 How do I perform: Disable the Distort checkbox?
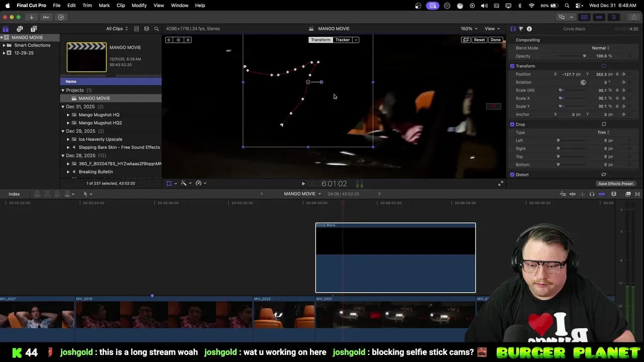512,174
